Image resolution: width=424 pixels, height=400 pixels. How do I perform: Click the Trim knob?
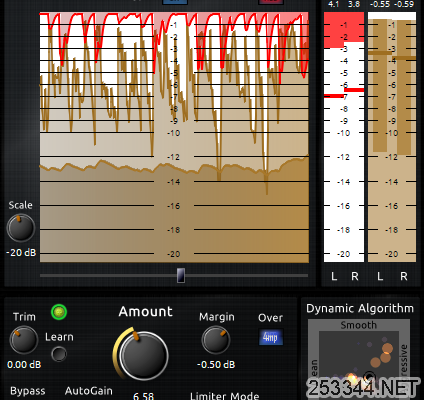pyautogui.click(x=24, y=340)
